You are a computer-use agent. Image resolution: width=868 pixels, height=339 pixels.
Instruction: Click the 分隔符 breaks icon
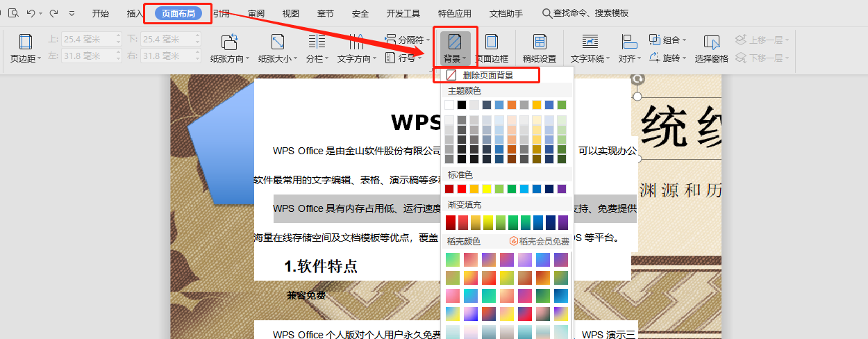click(x=390, y=40)
